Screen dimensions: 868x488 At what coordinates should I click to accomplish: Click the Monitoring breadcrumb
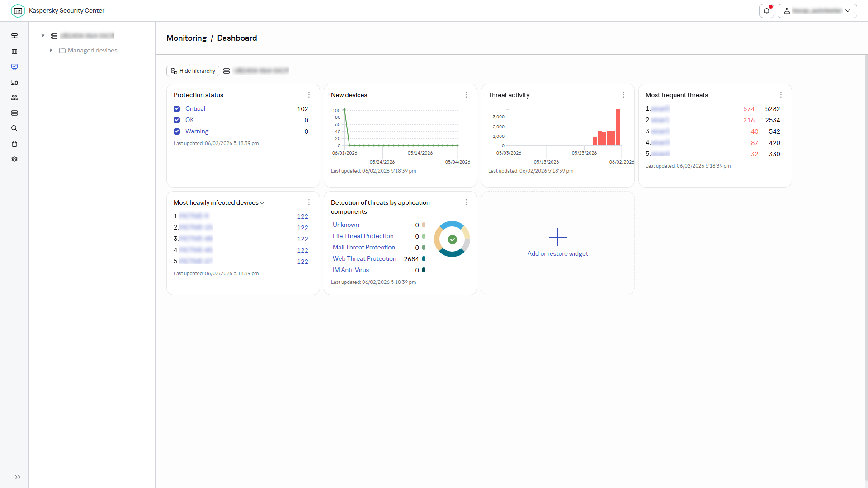coord(186,38)
